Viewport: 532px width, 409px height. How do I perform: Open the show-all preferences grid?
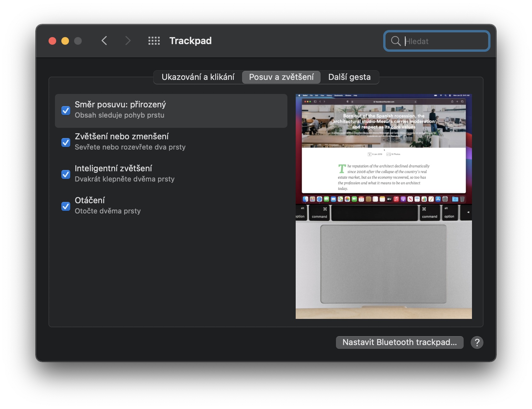[154, 41]
